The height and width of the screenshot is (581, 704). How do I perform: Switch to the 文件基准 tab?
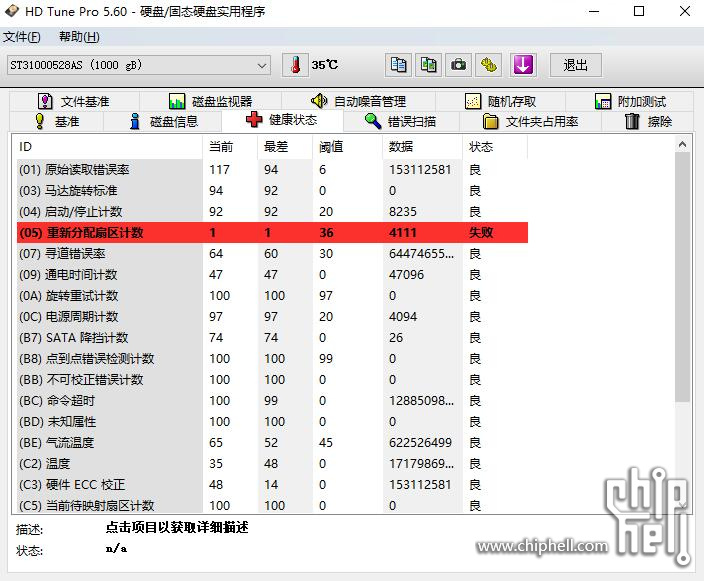click(74, 101)
